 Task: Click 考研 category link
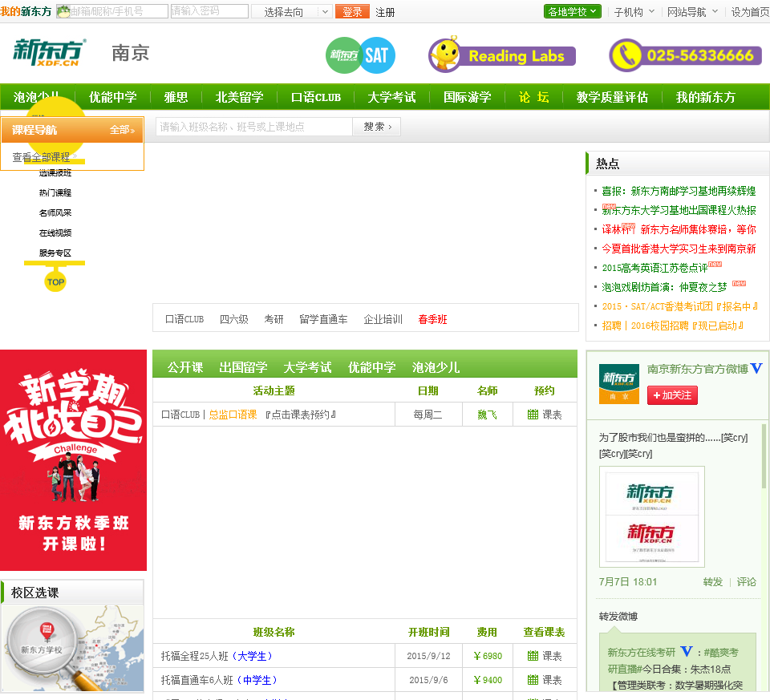274,319
